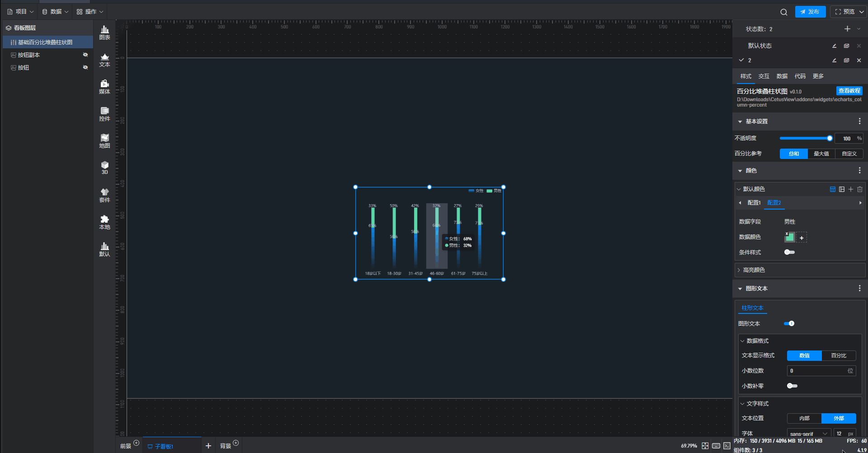
Task: Disable the 图形文本 switch
Action: pos(789,323)
